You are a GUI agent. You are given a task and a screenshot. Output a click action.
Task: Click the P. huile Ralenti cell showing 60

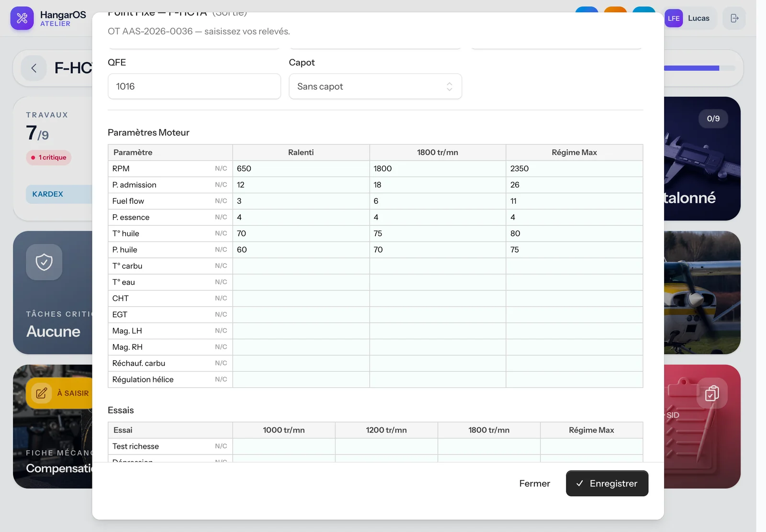click(x=301, y=250)
